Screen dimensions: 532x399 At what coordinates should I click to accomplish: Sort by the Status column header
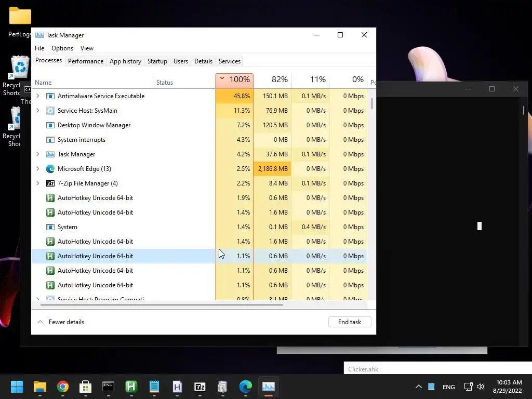click(184, 82)
